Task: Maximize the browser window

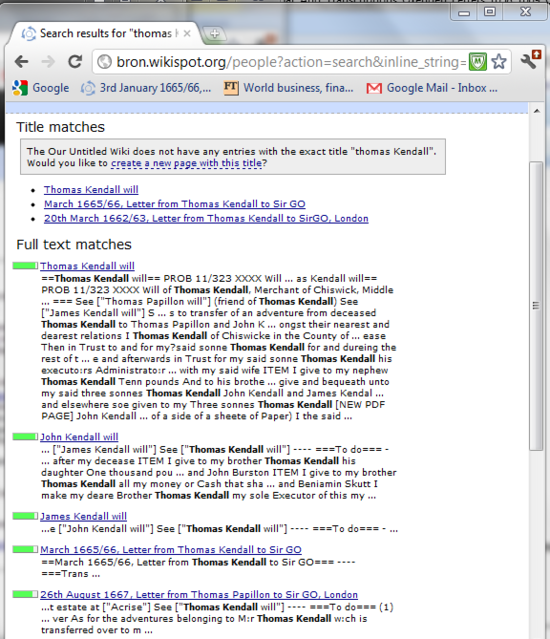Action: (490, 12)
